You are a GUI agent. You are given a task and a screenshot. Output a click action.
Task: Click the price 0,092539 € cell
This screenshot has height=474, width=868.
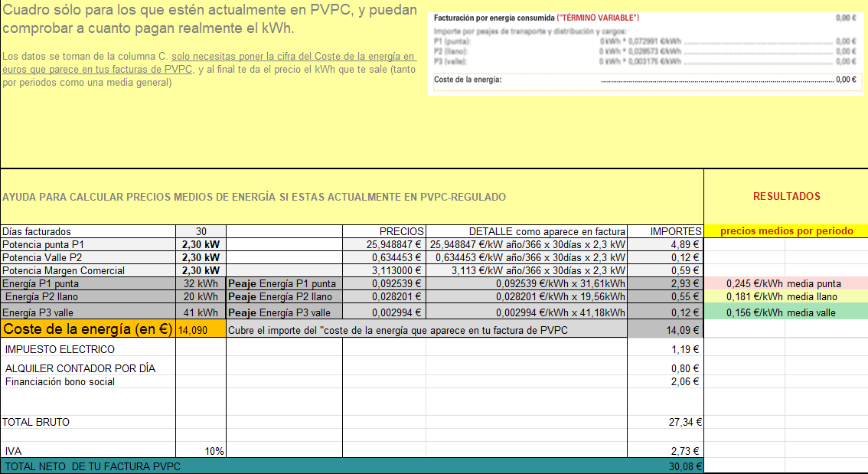tap(384, 283)
